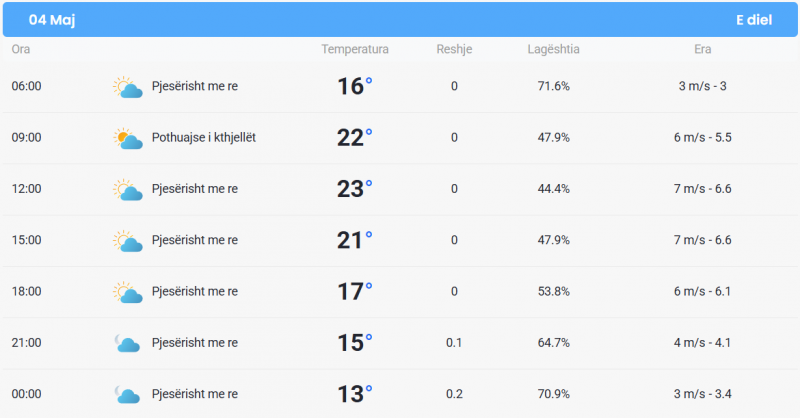Click the 06:00 partly cloudy sun icon
This screenshot has height=418, width=800.
click(128, 87)
